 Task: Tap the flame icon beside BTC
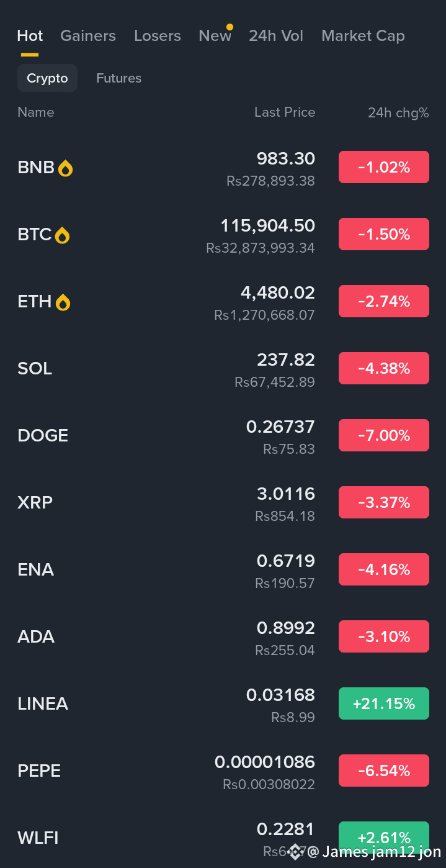click(x=62, y=235)
